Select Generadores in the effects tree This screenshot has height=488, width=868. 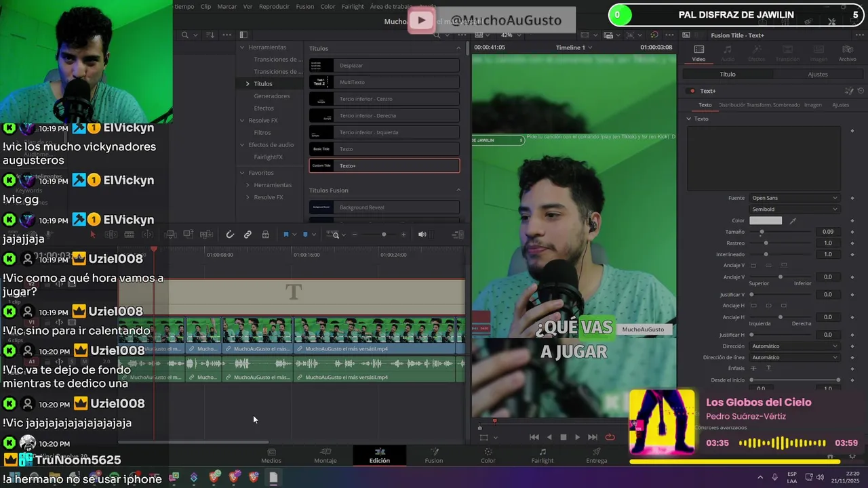tap(272, 96)
